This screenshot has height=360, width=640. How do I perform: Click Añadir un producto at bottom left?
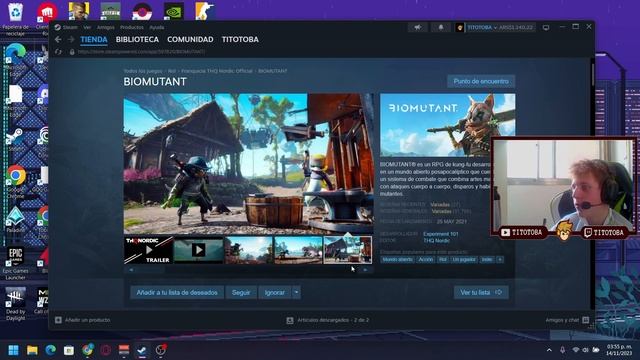click(x=82, y=320)
